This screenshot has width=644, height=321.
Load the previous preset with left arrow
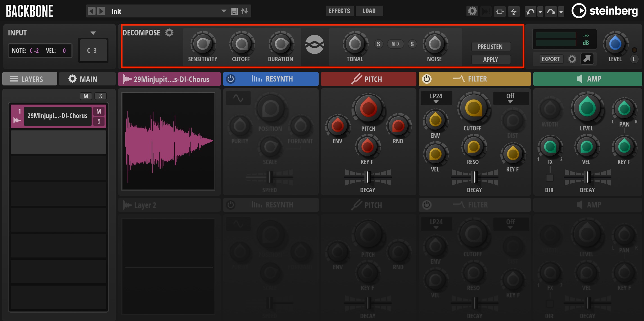pyautogui.click(x=91, y=11)
